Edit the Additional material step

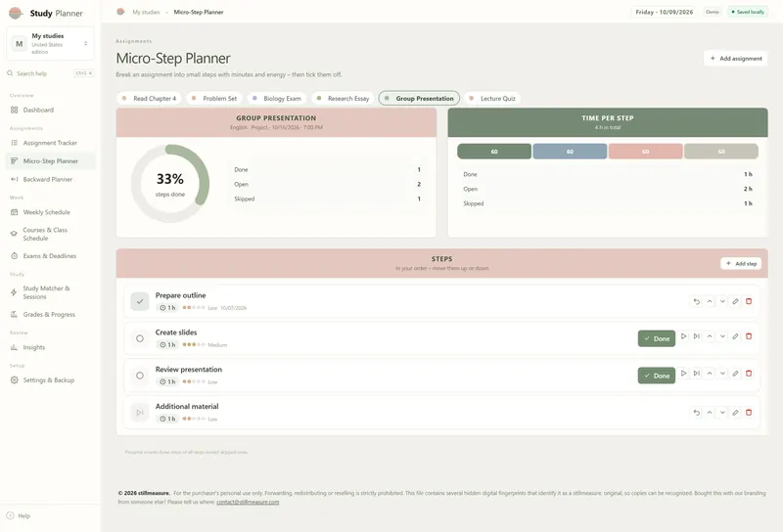click(x=736, y=413)
